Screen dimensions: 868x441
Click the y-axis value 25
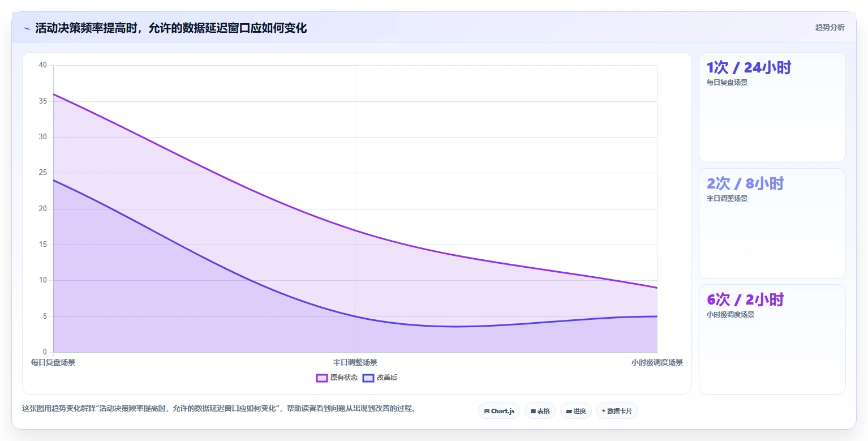(43, 173)
